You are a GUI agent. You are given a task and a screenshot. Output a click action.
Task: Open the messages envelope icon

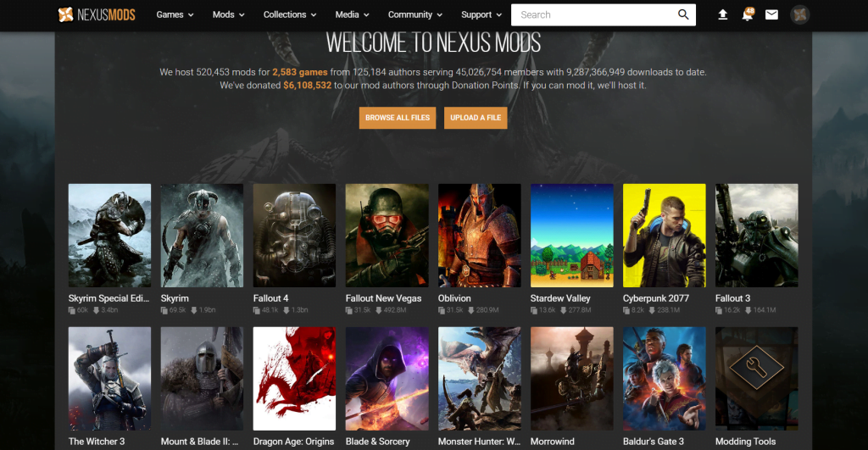click(771, 14)
